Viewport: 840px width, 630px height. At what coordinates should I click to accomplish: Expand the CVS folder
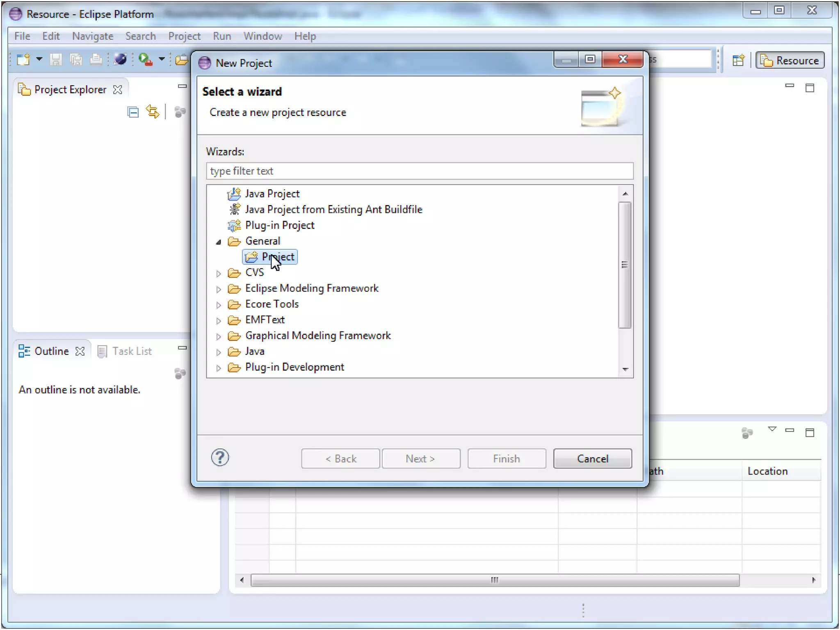tap(219, 273)
